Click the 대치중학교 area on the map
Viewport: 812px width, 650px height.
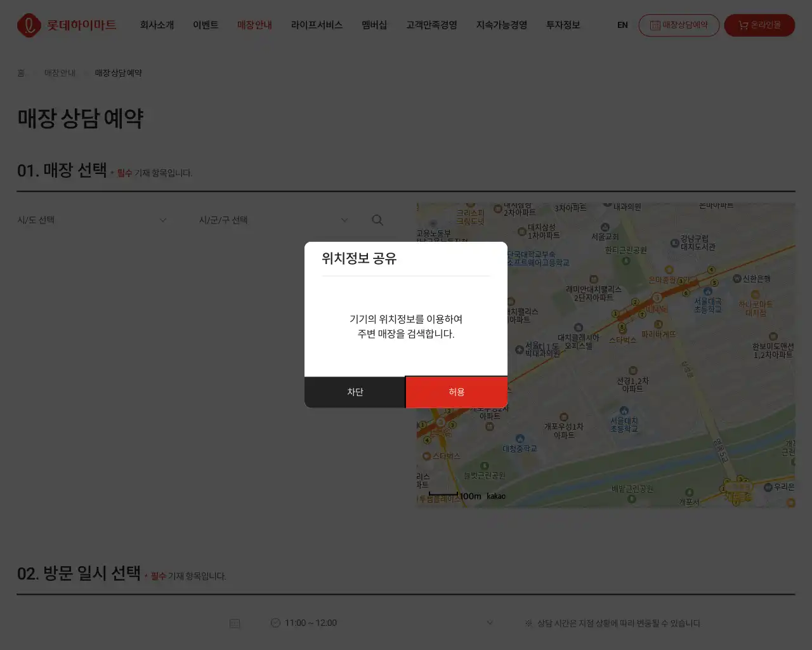519,447
